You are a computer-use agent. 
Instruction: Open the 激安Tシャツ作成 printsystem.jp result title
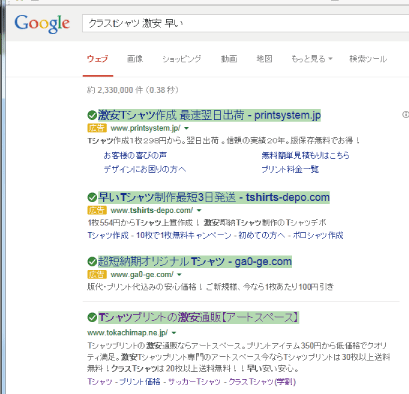(x=209, y=115)
